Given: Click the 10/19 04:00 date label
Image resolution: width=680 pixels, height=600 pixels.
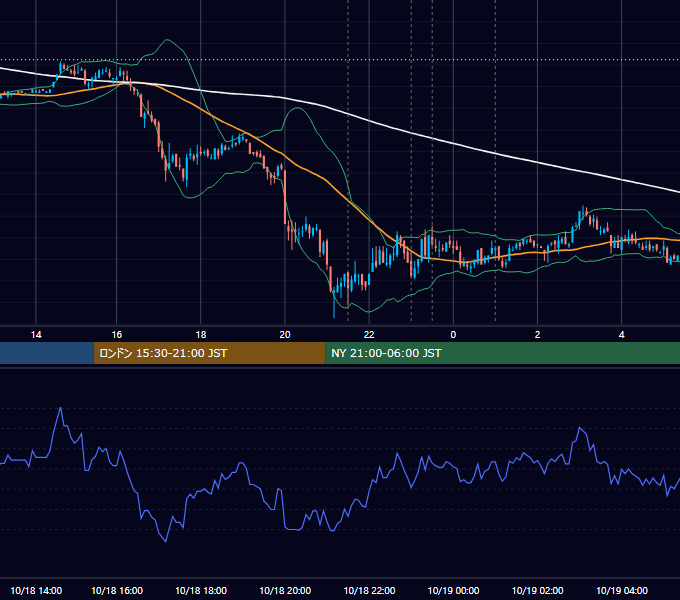Looking at the screenshot, I should pos(622,590).
